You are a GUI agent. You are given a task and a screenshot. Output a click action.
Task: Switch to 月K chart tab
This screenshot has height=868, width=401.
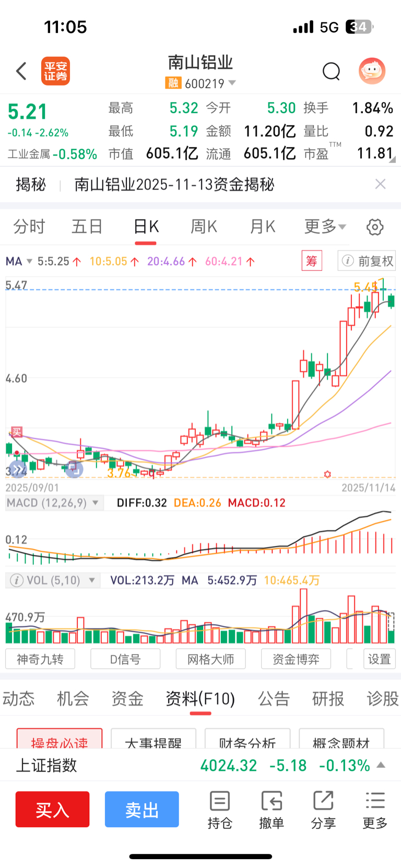pyautogui.click(x=263, y=227)
